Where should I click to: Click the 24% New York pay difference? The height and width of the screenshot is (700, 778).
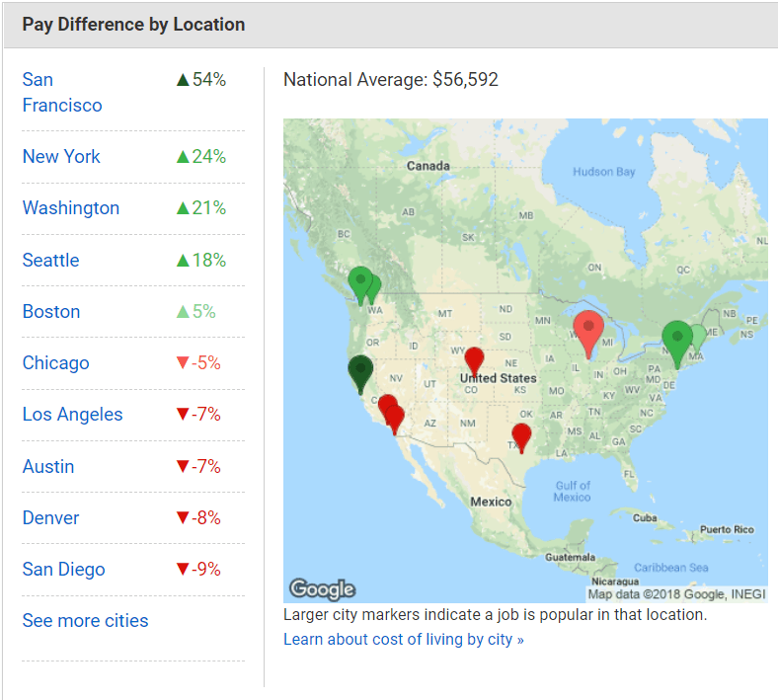click(201, 156)
